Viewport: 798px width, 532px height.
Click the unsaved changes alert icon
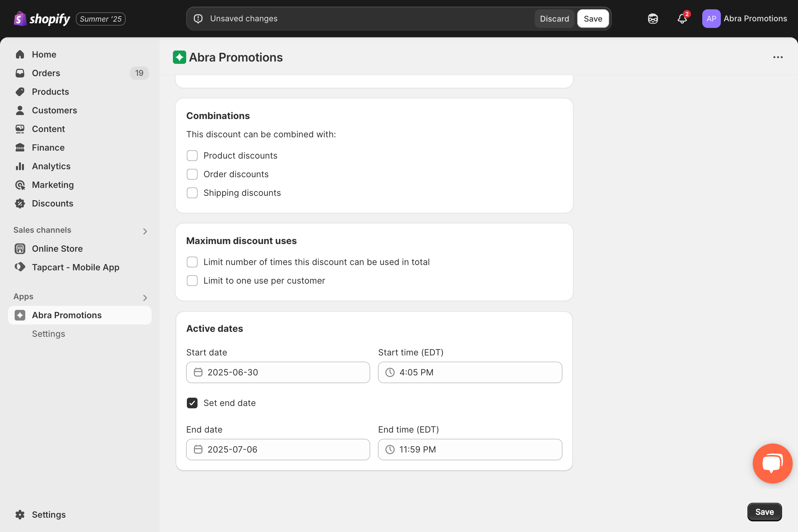198,19
